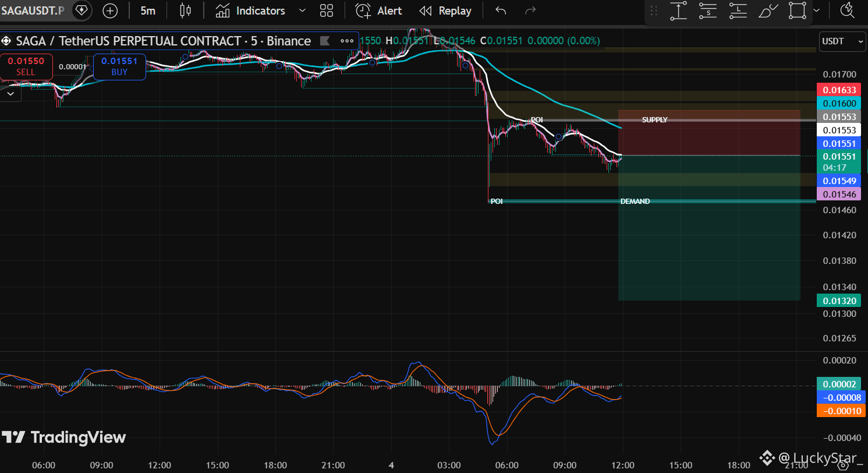Image resolution: width=868 pixels, height=473 pixels.
Task: Click the -0.00010 signal line value label
Action: point(841,411)
